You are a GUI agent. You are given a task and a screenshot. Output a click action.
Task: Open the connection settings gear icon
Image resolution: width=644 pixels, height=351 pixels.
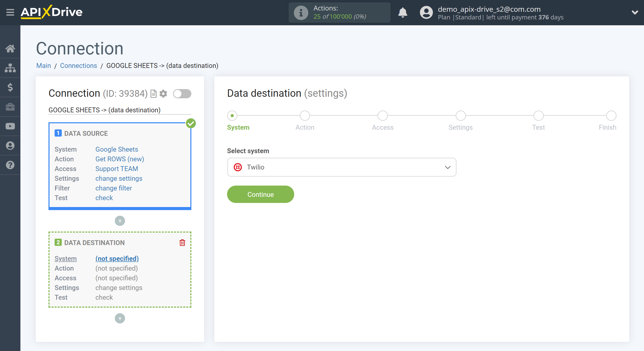pos(164,93)
